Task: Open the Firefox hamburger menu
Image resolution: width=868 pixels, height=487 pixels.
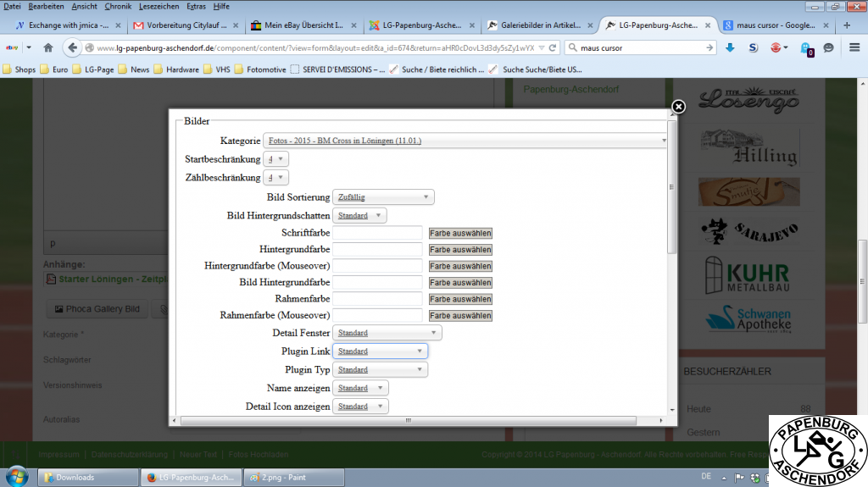Action: pyautogui.click(x=854, y=48)
